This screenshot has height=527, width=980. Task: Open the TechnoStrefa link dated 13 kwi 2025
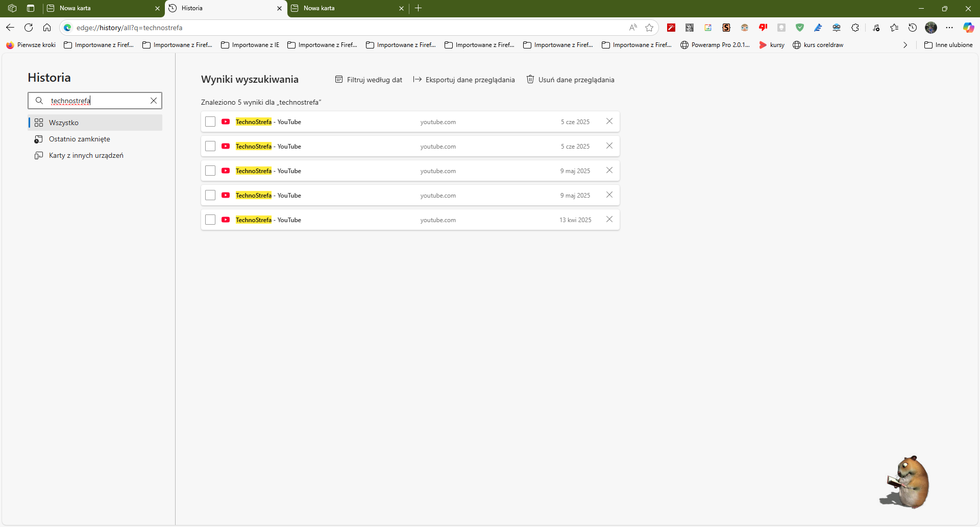tap(268, 220)
